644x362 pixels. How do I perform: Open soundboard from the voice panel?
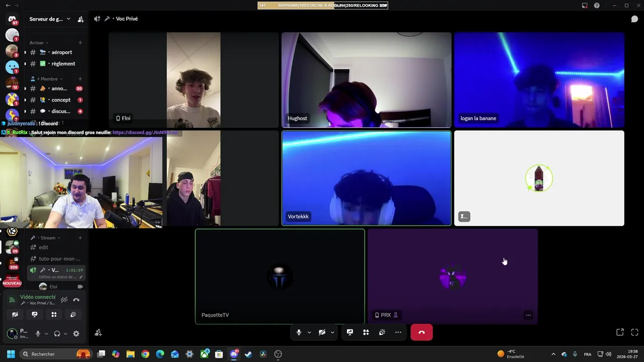tap(73, 314)
